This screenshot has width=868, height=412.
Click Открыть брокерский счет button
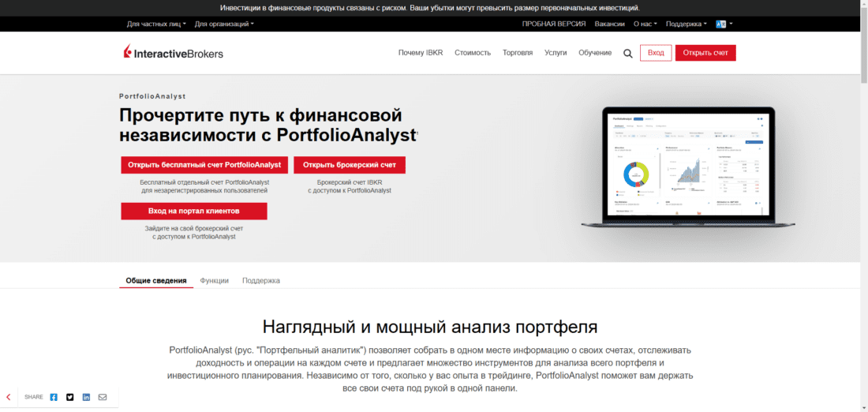(x=350, y=165)
